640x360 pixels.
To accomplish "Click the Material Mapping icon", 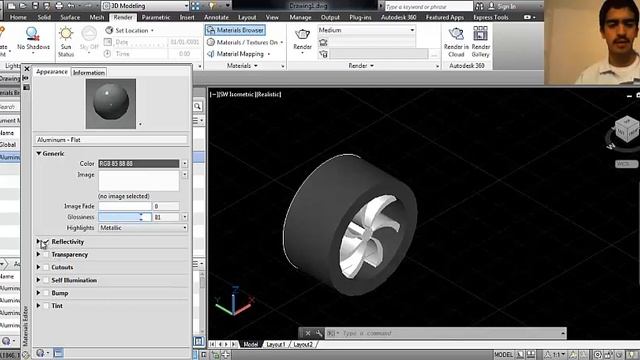I will (211, 54).
